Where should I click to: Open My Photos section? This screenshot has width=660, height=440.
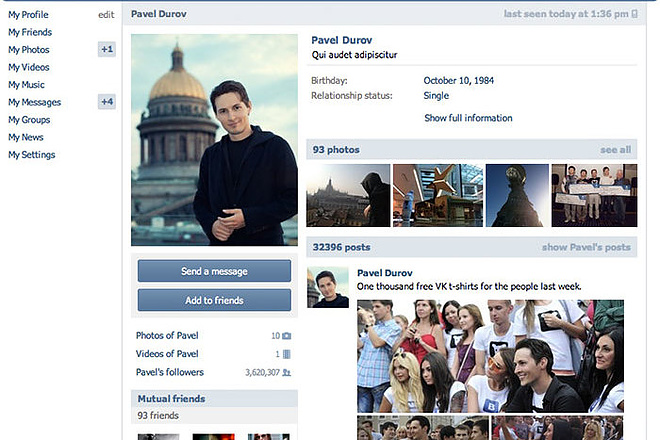coord(29,50)
